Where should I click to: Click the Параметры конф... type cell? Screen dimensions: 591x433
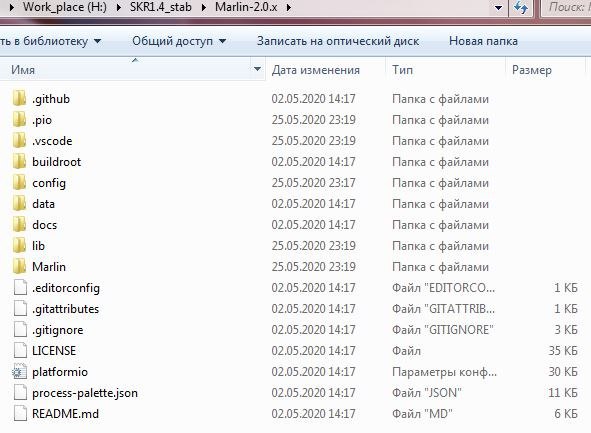coord(444,372)
